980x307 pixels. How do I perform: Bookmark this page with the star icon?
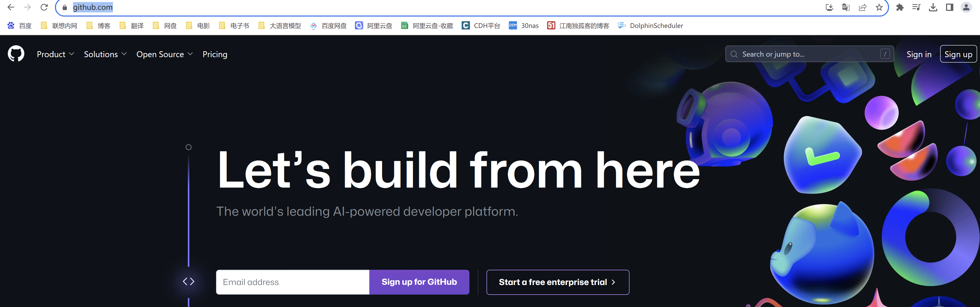879,7
